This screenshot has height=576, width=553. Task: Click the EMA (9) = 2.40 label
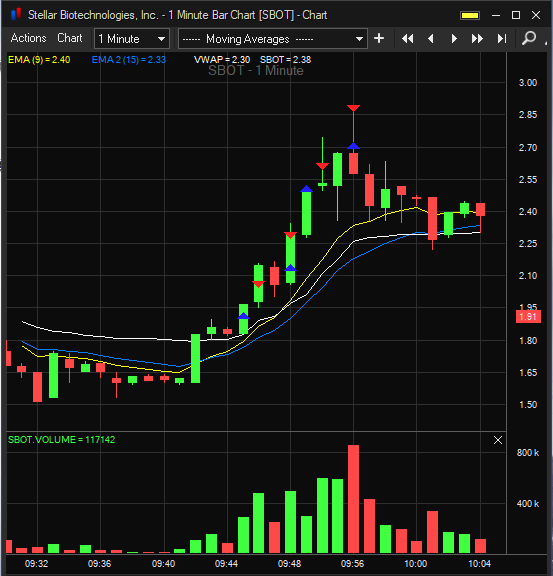click(39, 60)
